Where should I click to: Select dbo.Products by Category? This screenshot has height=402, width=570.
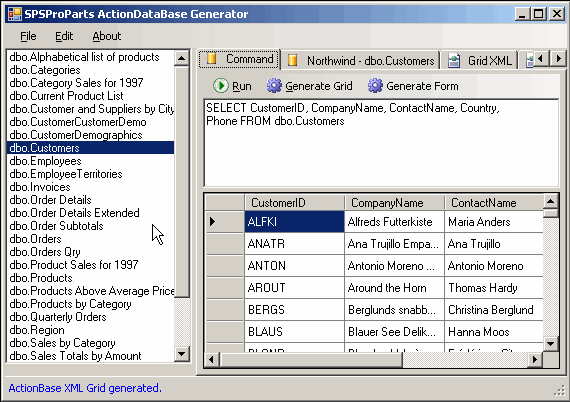[90, 304]
